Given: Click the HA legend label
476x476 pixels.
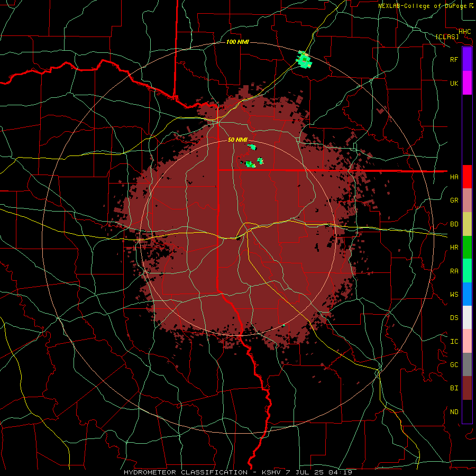Looking at the screenshot, I should coord(454,177).
